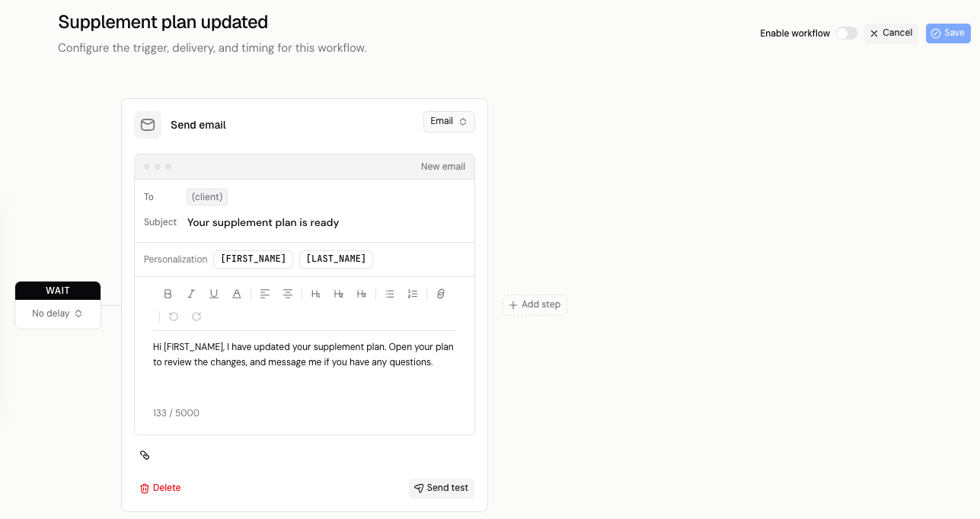Apply Heading 1 style
980x519 pixels.
tap(316, 294)
